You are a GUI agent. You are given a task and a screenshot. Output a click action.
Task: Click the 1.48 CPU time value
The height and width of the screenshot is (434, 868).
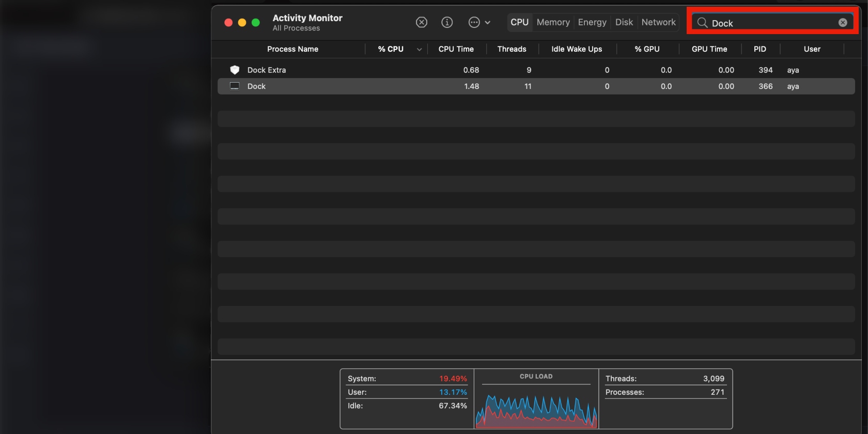click(x=471, y=86)
